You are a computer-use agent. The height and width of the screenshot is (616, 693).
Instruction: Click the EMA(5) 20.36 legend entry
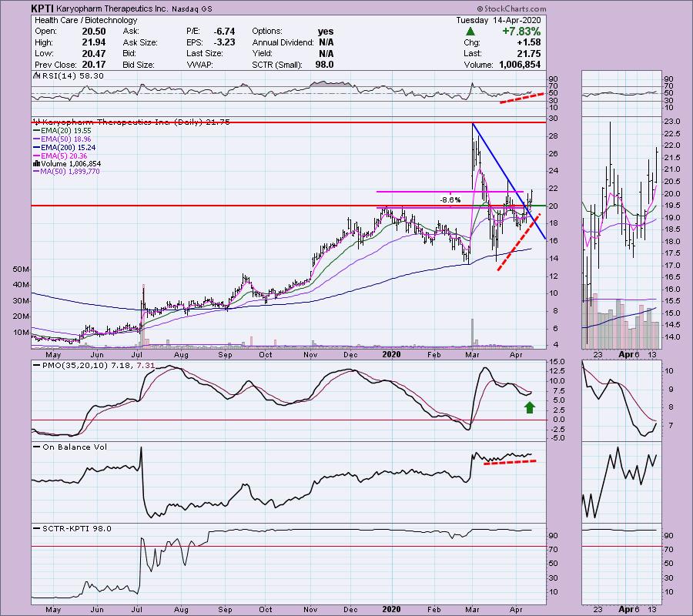click(x=61, y=156)
